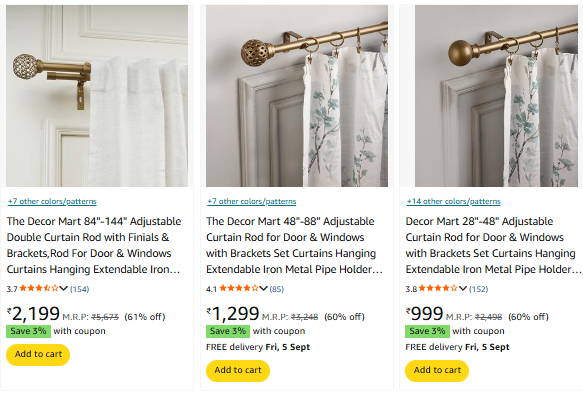Open the 152 reviews link
The image size is (583, 395).
coord(479,289)
